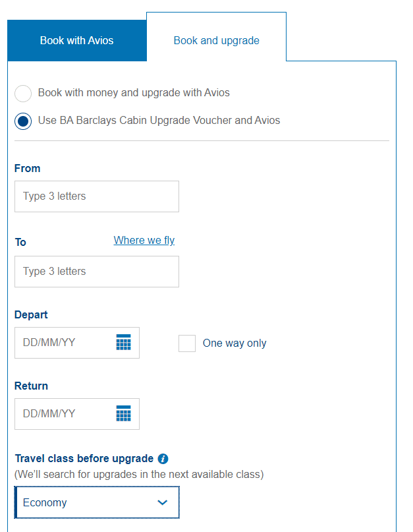Select "Book with money and upgrade with Avios"
The height and width of the screenshot is (532, 413).
pyautogui.click(x=23, y=94)
